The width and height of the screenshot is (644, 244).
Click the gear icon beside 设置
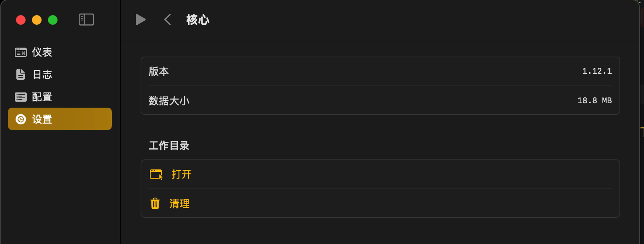coord(21,119)
